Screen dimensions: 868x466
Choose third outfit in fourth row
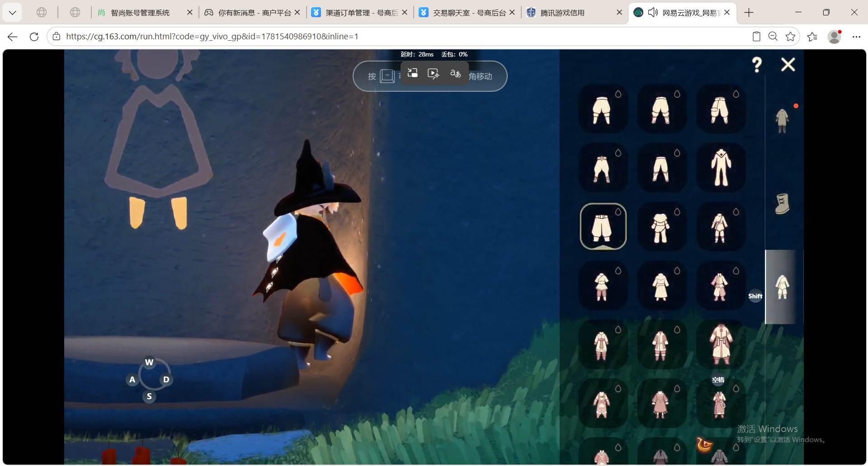[721, 286]
